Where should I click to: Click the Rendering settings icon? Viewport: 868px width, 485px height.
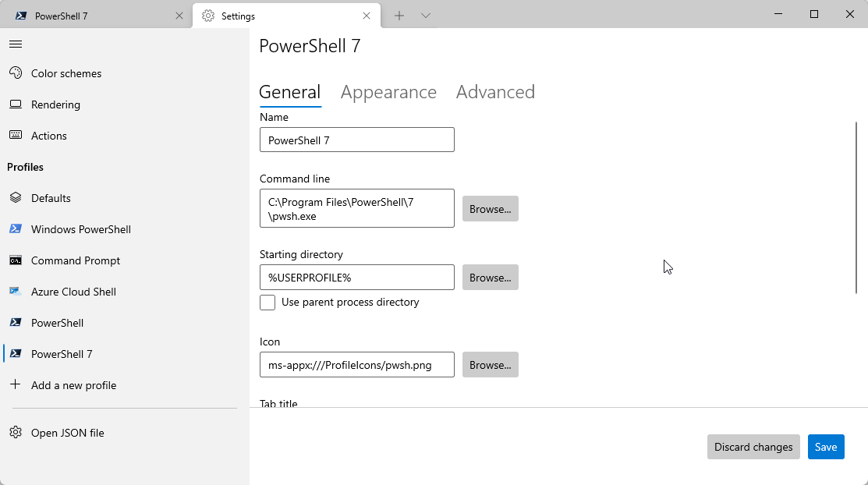(x=16, y=104)
